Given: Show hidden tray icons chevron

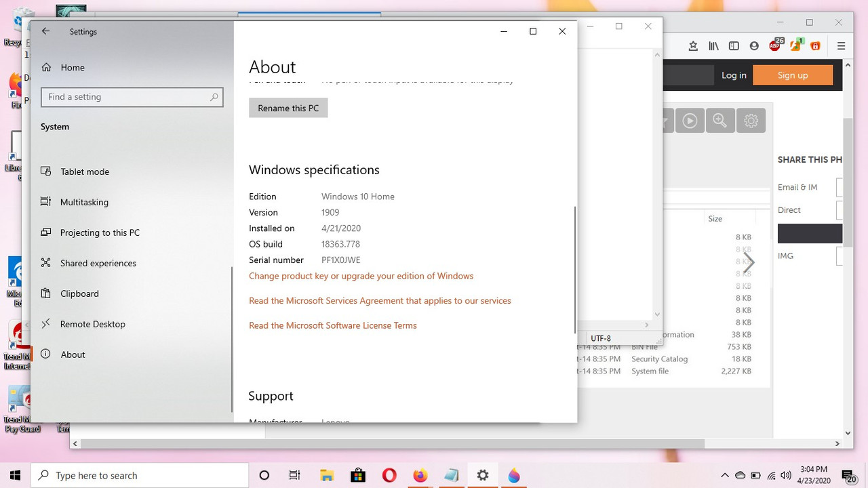Looking at the screenshot, I should click(x=725, y=475).
